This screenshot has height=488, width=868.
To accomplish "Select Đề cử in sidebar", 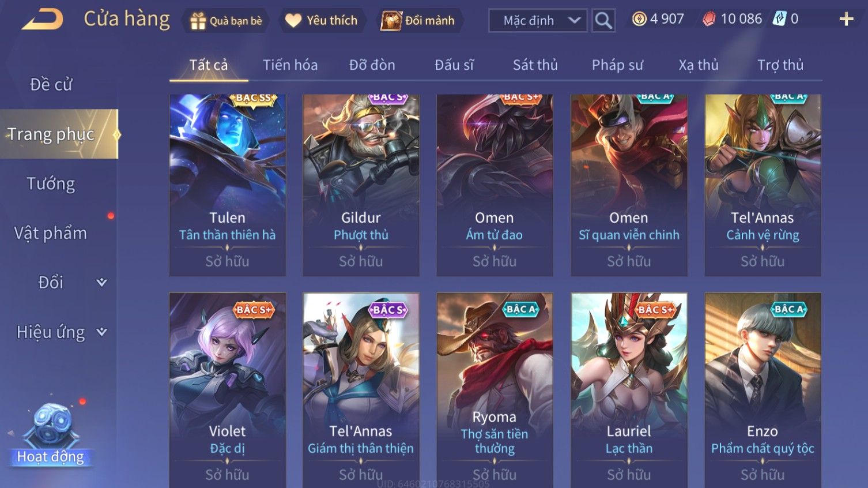I will click(51, 85).
